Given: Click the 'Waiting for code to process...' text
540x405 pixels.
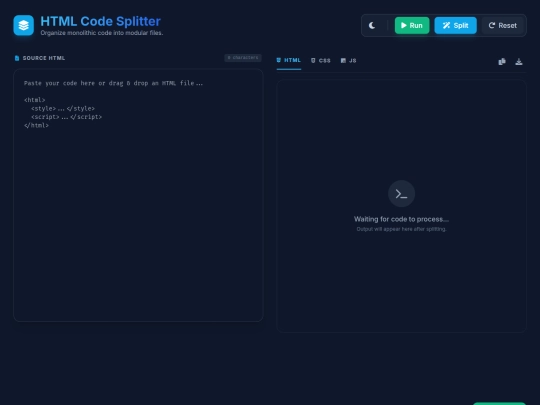Looking at the screenshot, I should click(x=401, y=219).
